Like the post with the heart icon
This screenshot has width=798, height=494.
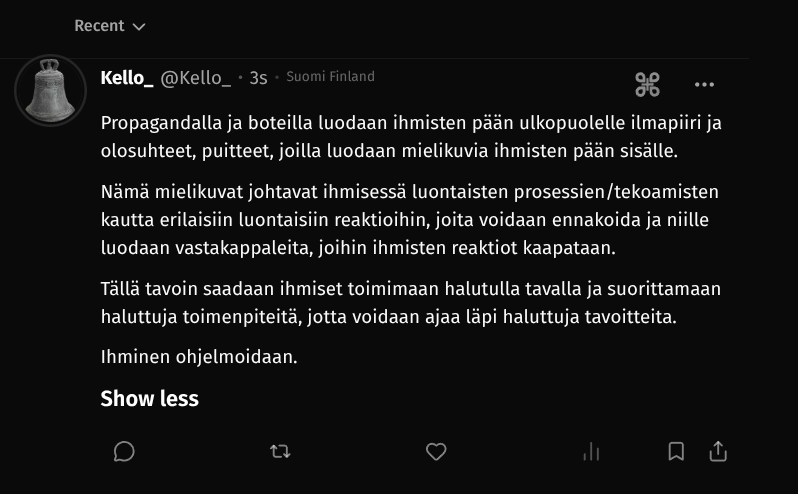436,452
